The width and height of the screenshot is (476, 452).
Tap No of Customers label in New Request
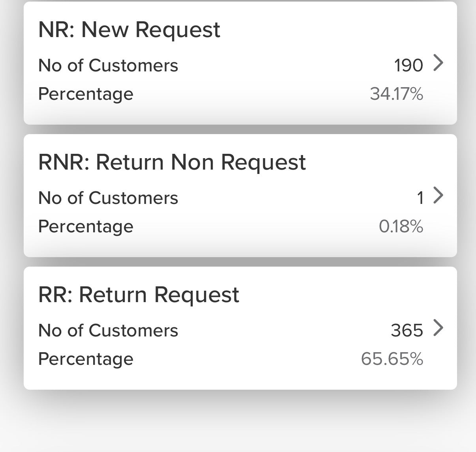point(108,65)
